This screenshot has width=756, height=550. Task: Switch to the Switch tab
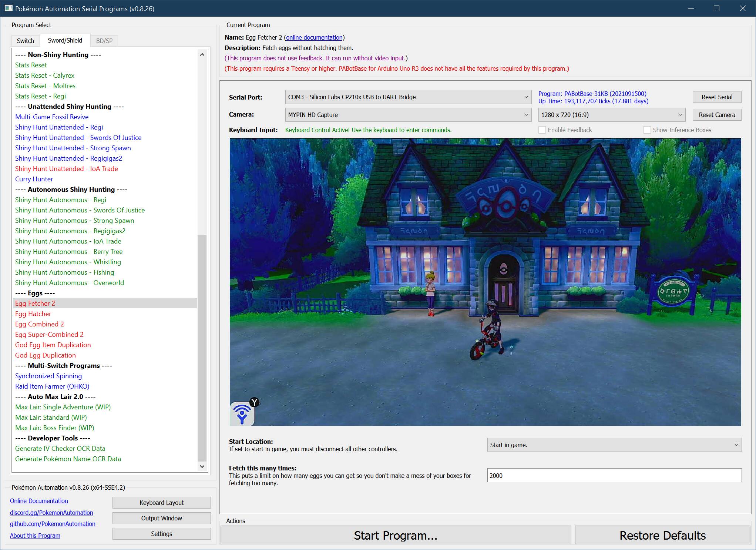25,41
